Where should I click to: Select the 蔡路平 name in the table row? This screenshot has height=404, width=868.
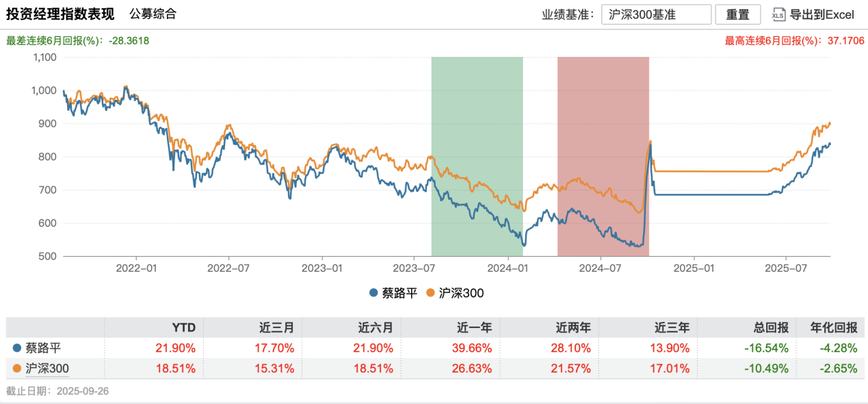pyautogui.click(x=42, y=348)
